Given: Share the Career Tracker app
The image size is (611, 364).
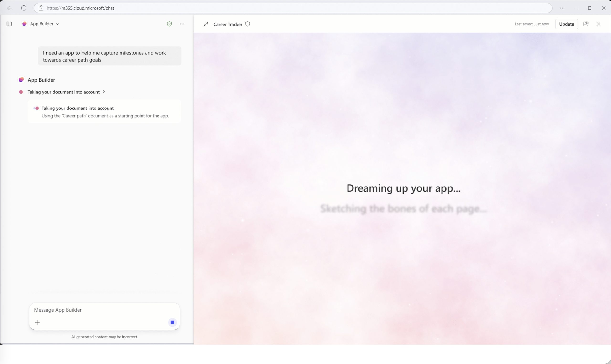Looking at the screenshot, I should tap(586, 24).
